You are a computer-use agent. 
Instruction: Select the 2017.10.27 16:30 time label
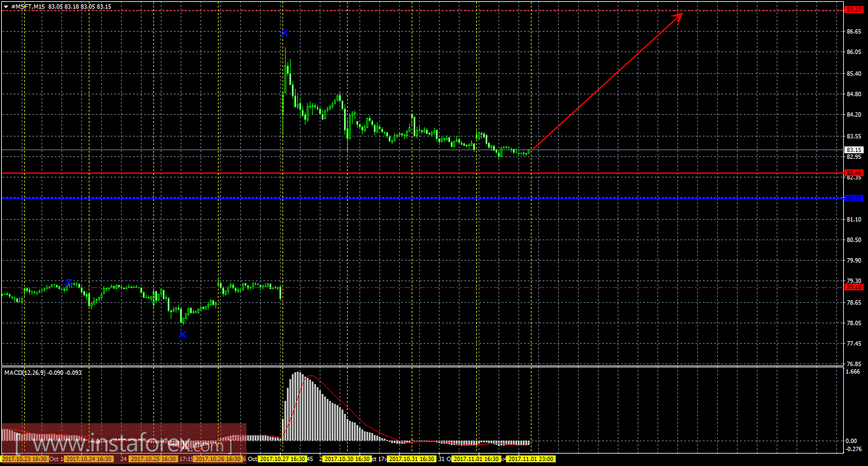coord(283,459)
